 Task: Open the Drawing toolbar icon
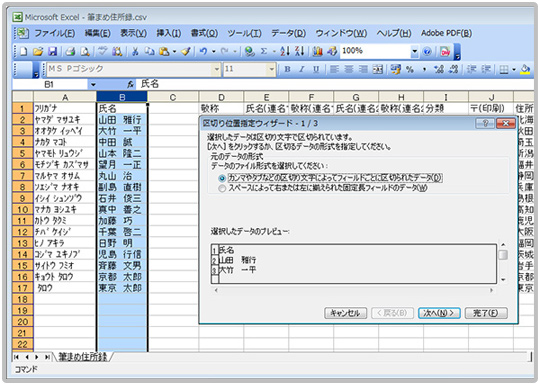click(x=332, y=52)
